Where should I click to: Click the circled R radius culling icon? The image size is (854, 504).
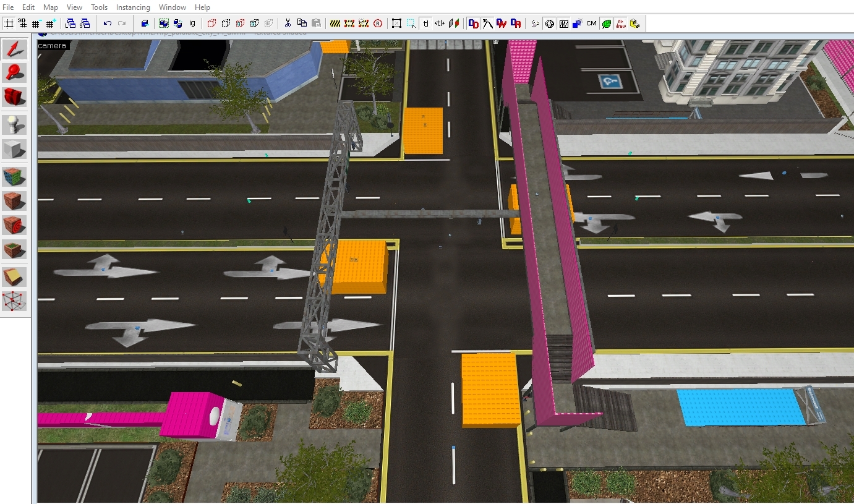coord(378,23)
